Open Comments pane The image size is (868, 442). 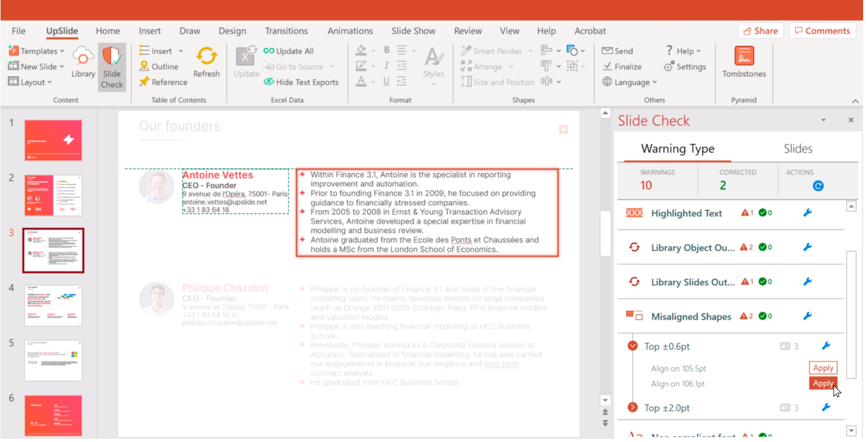tap(822, 31)
